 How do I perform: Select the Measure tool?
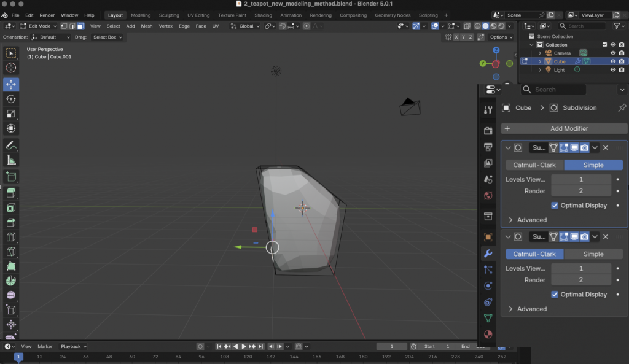pos(11,160)
